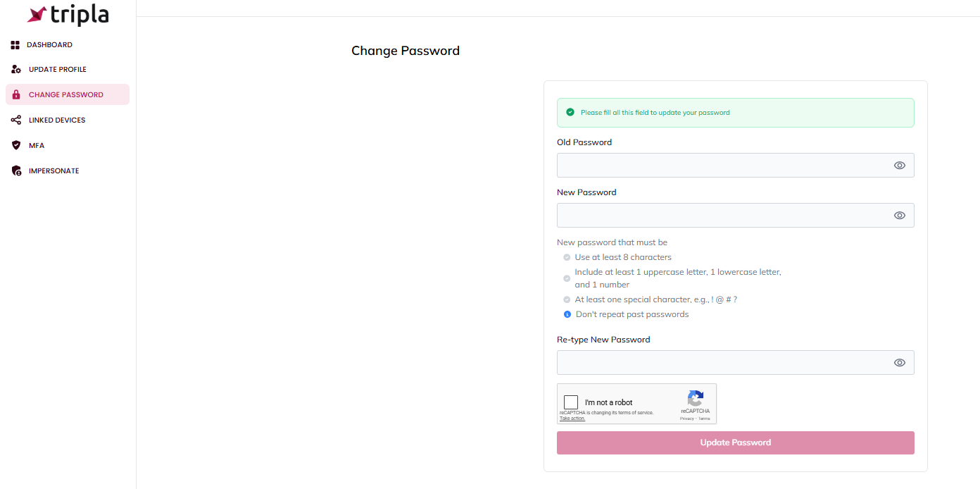Go to Linked Devices in sidebar
980x489 pixels.
point(57,120)
